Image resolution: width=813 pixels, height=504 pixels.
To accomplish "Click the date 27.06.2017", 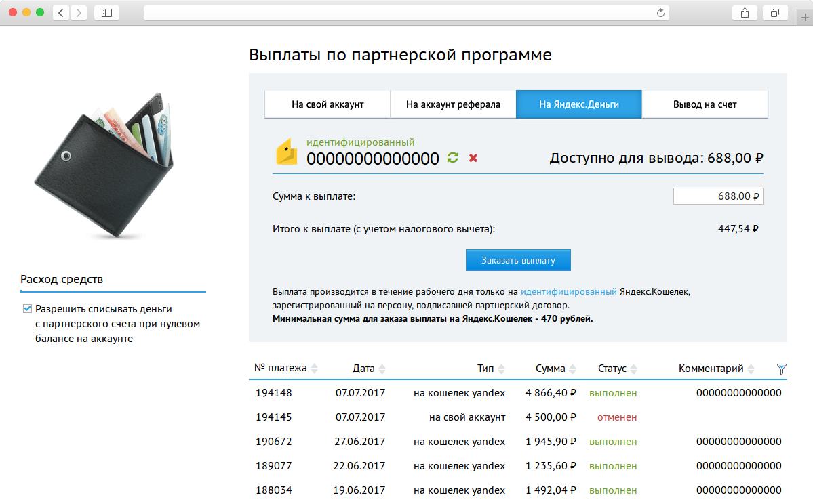I will pos(360,441).
